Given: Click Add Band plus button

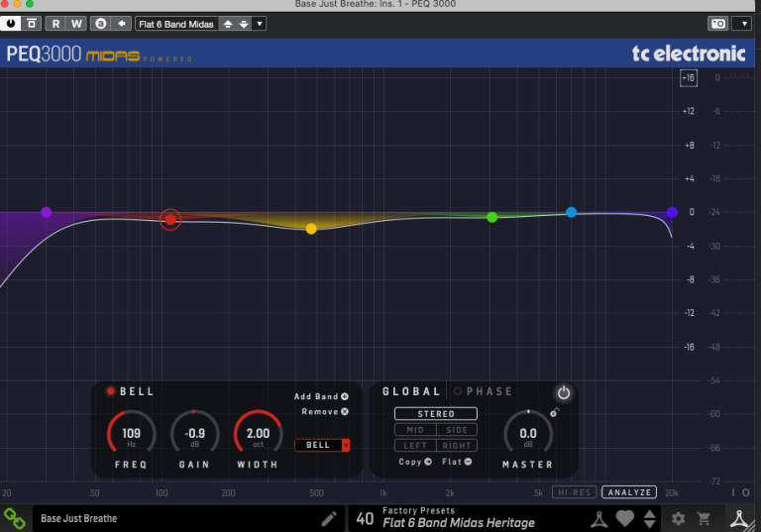Looking at the screenshot, I should click(x=321, y=396).
